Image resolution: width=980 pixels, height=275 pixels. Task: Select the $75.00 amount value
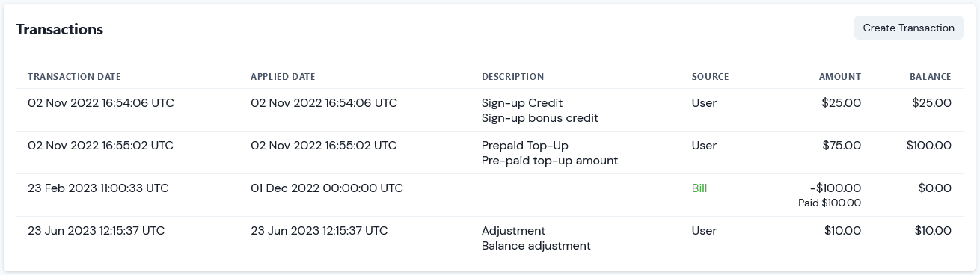[842, 146]
